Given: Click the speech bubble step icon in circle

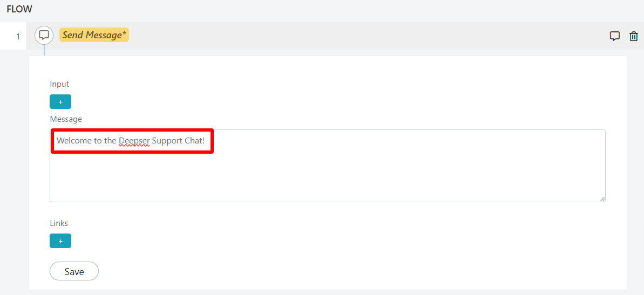Looking at the screenshot, I should [x=44, y=35].
